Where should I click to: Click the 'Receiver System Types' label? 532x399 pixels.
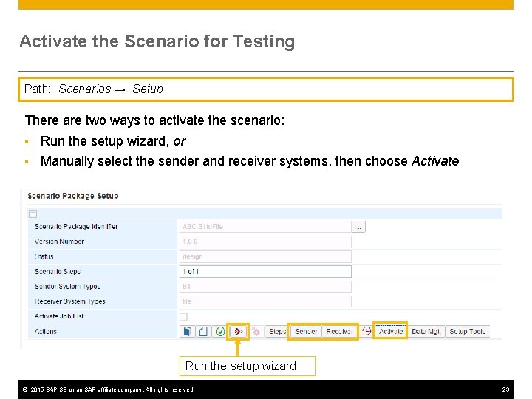[x=70, y=301]
